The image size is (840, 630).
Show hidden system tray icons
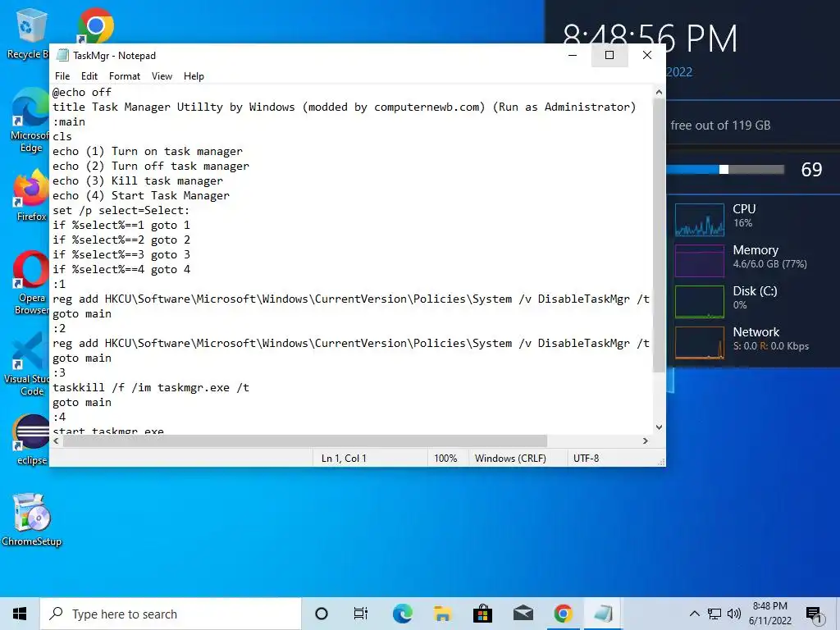coord(694,614)
